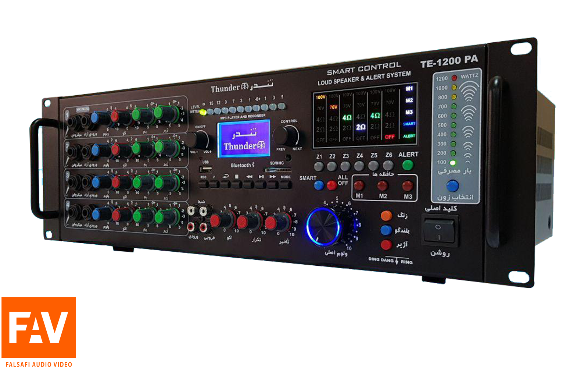
Task: Click the lit yellow level meter LED
Action: pos(202,112)
